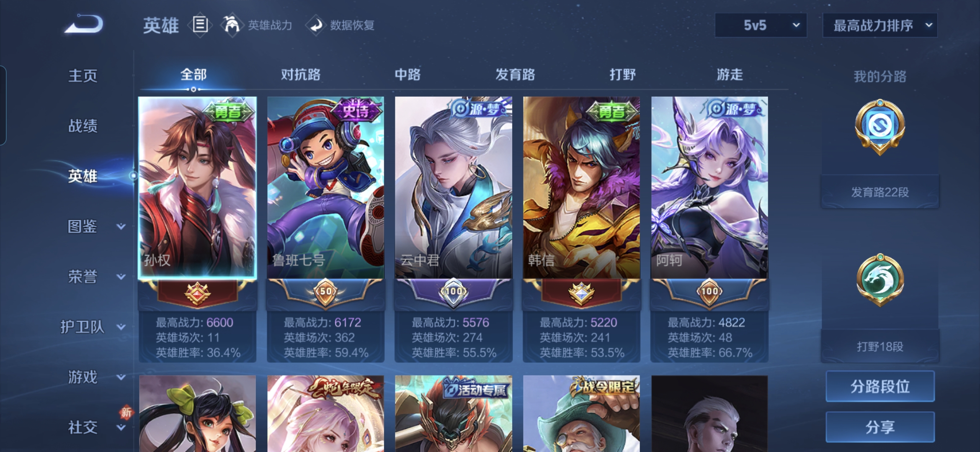Viewport: 980px width, 452px height.
Task: Switch to the 打野 tab
Action: click(x=622, y=74)
